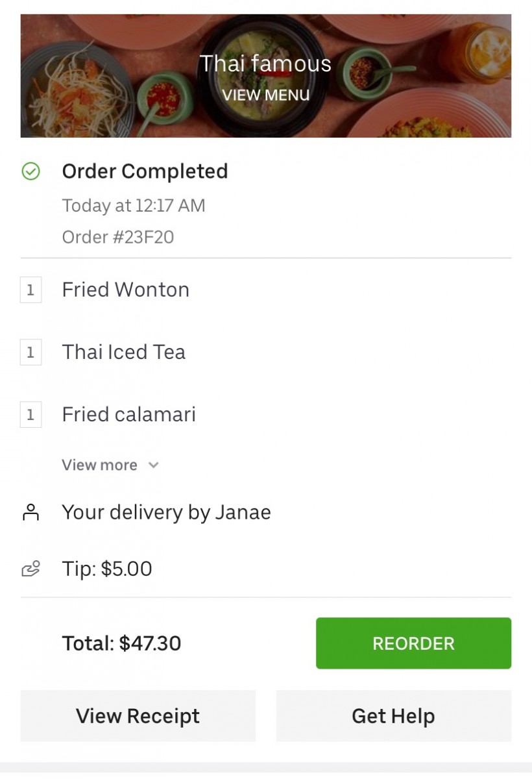Click Your delivery by Janae text
This screenshot has height=779, width=532.
[166, 512]
